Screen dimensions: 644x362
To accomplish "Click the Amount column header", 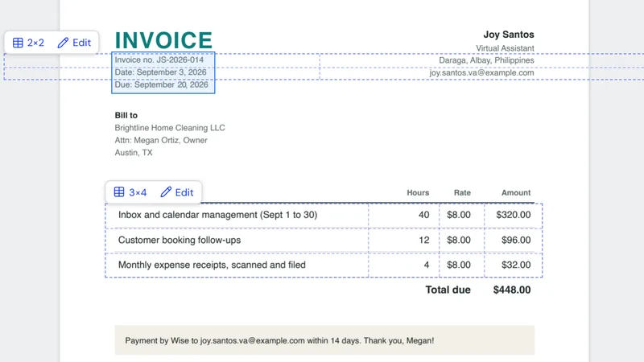I will click(x=516, y=192).
